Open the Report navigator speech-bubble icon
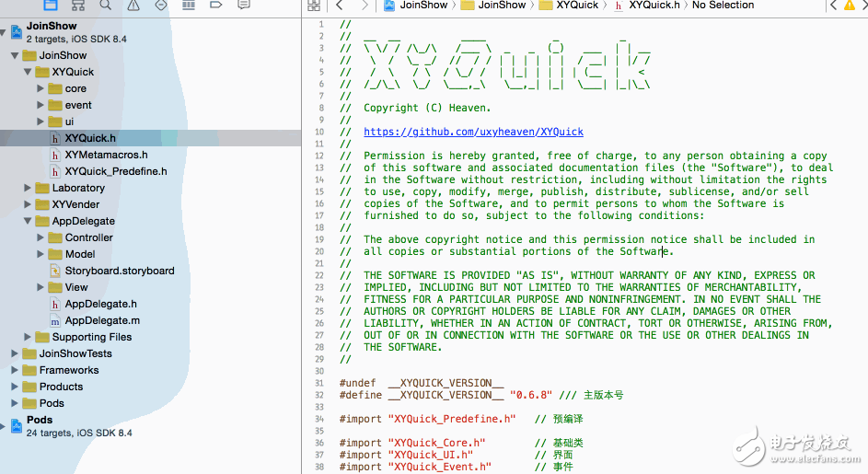This screenshot has height=474, width=868. [x=244, y=5]
